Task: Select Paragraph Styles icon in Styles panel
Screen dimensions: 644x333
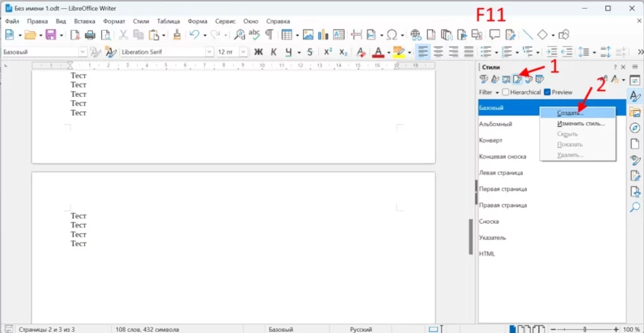Action: point(484,79)
